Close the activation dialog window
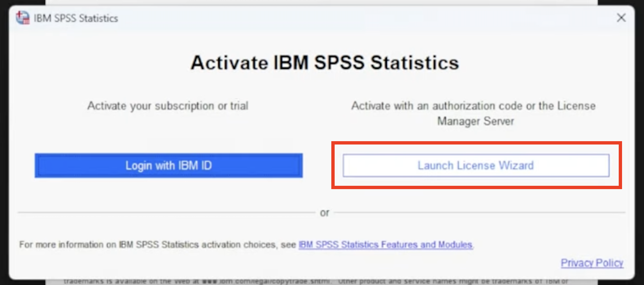644x285 pixels. [x=621, y=18]
